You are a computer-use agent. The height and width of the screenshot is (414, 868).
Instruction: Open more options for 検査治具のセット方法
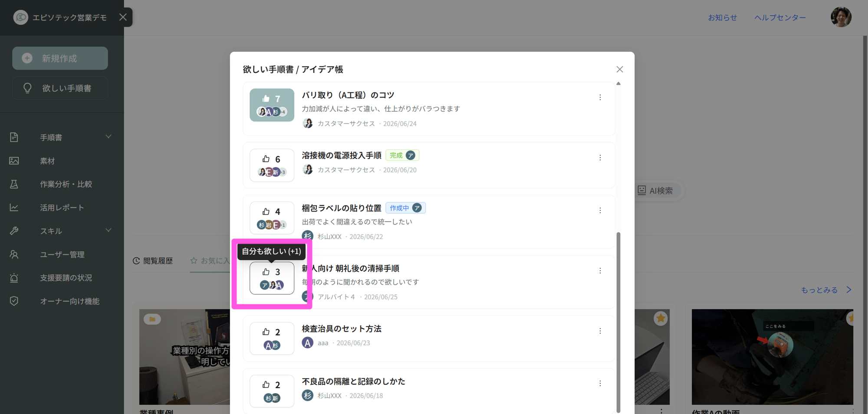[600, 331]
